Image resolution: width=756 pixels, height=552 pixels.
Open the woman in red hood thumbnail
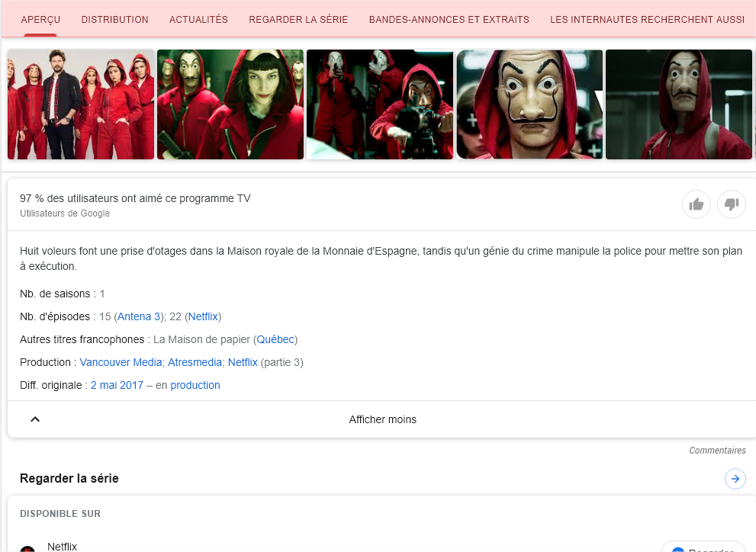pos(230,104)
